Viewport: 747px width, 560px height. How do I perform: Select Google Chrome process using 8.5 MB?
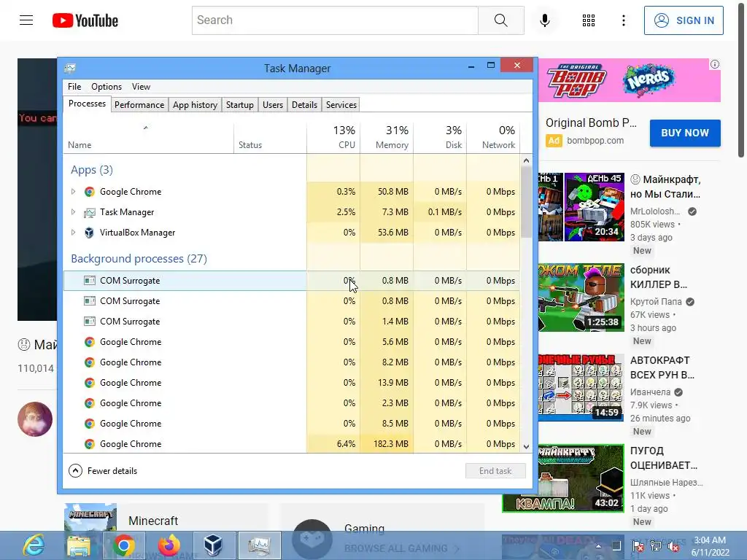pyautogui.click(x=292, y=424)
